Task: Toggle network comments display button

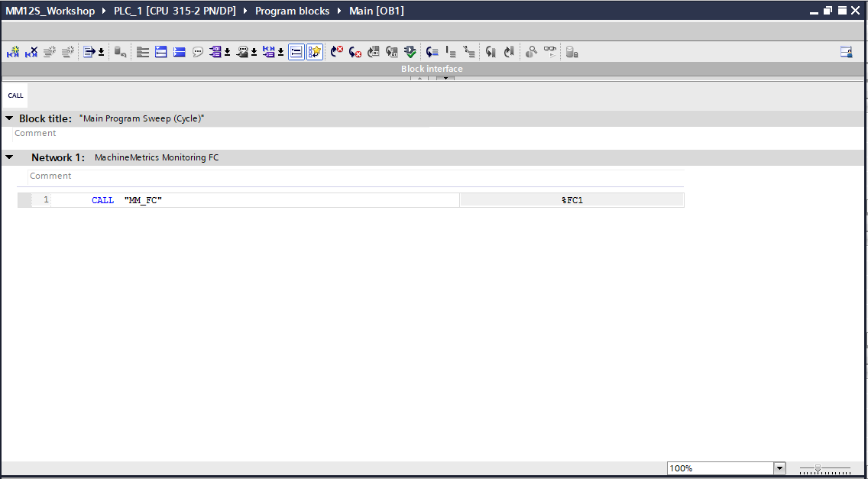Action: pos(296,52)
